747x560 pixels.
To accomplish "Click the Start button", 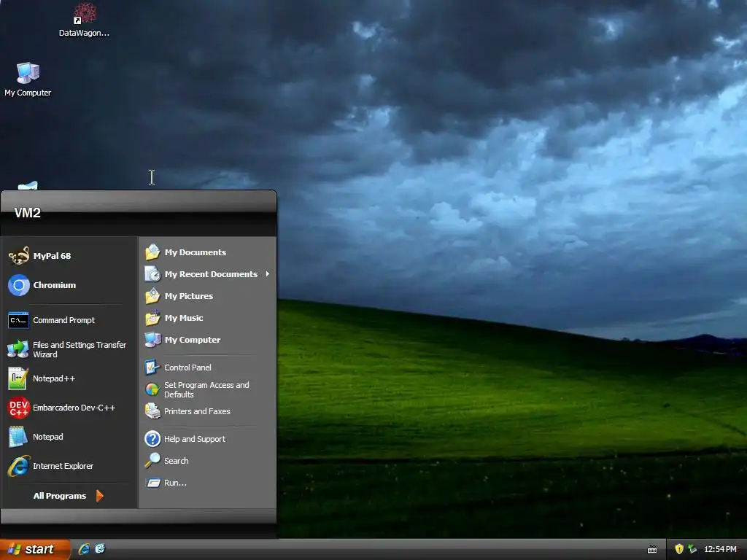I will [x=35, y=549].
